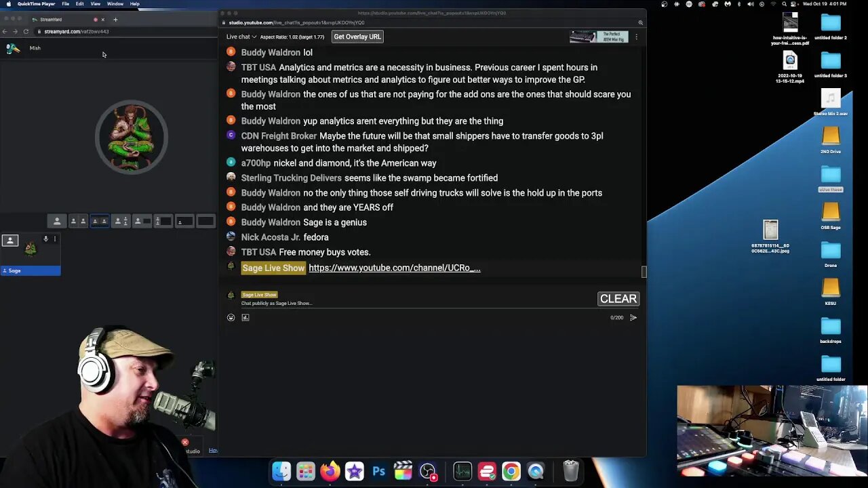Click the StreamYard logo icon
This screenshot has width=868, height=488.
coord(13,48)
